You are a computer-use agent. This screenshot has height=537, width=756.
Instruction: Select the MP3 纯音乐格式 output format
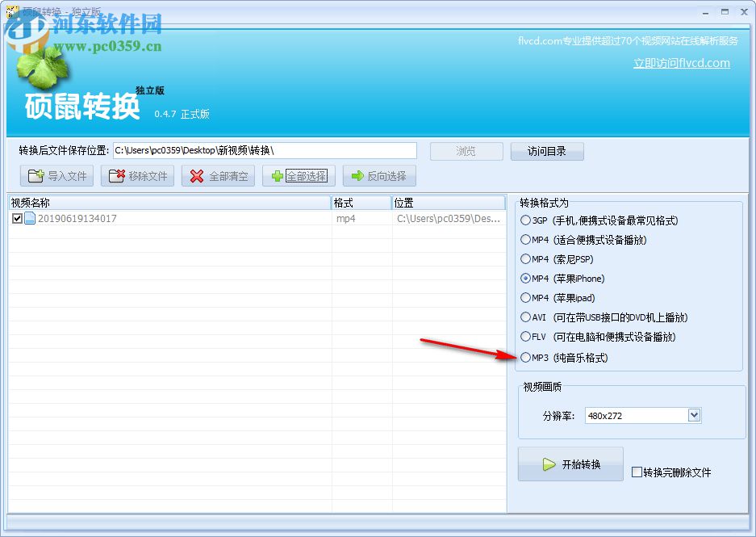(x=525, y=357)
